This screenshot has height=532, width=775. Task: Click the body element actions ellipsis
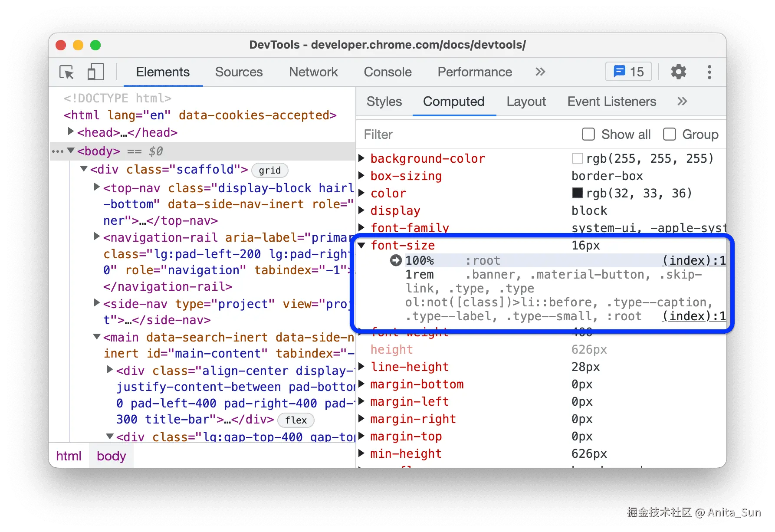coord(57,151)
